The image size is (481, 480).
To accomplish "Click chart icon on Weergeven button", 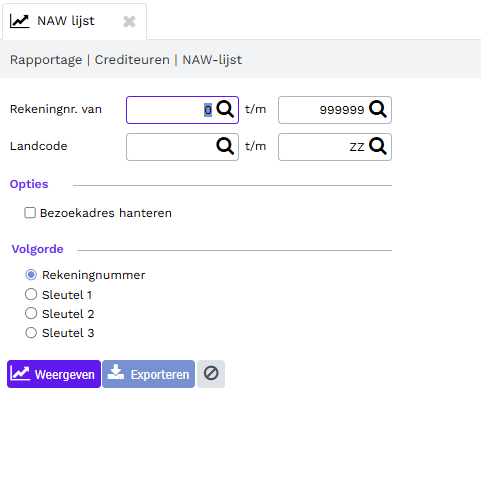I will point(20,373).
